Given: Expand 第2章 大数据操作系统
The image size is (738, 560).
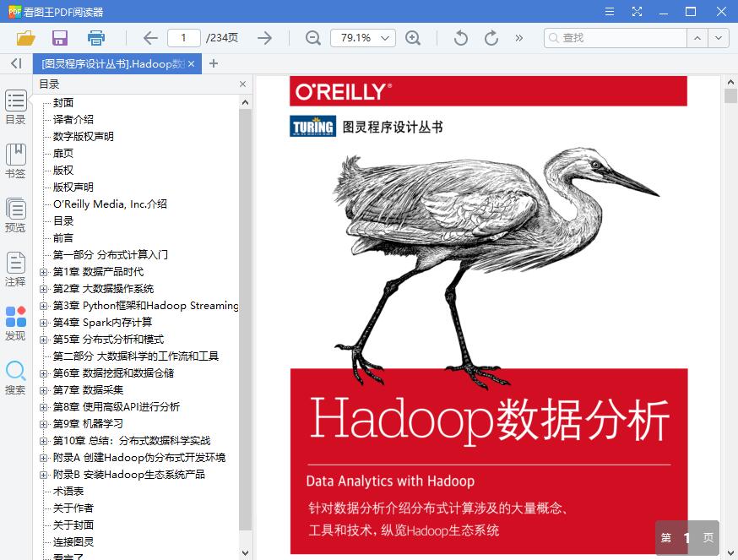Looking at the screenshot, I should [43, 289].
